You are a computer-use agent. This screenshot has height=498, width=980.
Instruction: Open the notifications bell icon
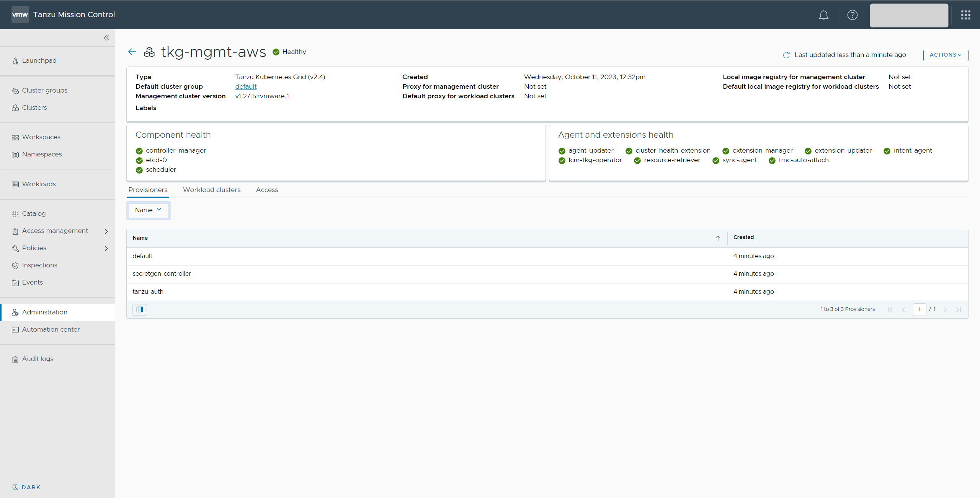coord(823,15)
